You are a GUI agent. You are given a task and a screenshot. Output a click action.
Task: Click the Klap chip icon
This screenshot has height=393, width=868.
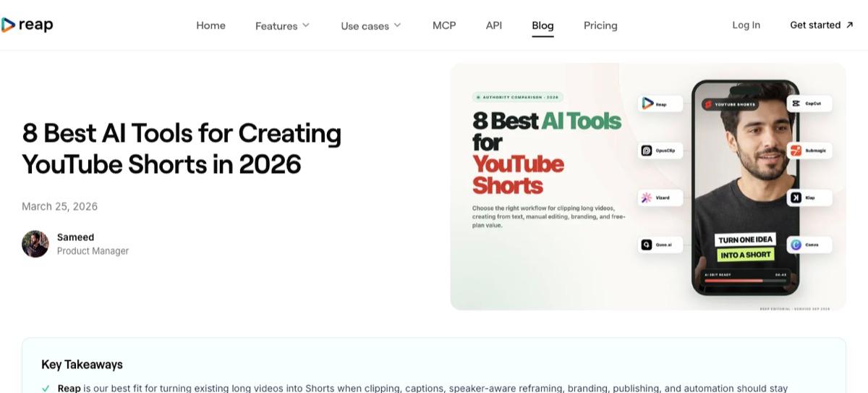796,198
